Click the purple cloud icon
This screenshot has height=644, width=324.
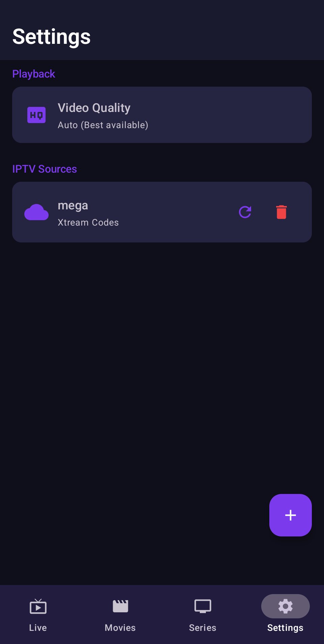(x=36, y=212)
